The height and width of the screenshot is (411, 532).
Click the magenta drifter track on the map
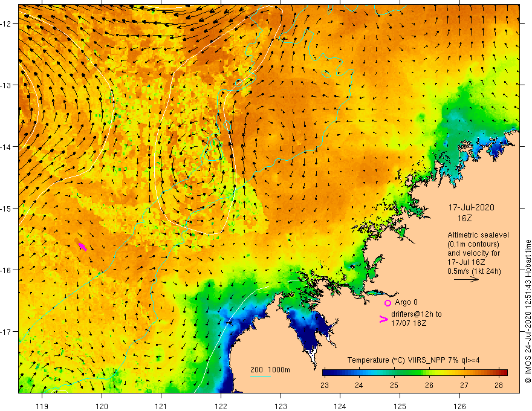82,247
